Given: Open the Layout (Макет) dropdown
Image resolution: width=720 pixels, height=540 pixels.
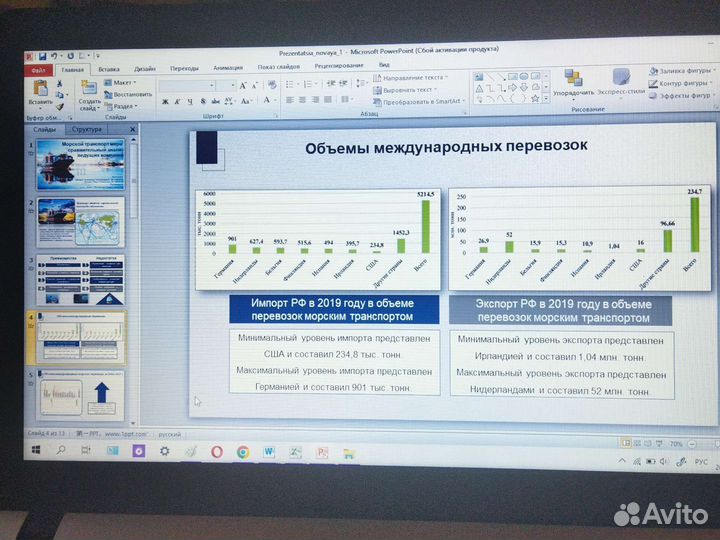Looking at the screenshot, I should pos(120,83).
